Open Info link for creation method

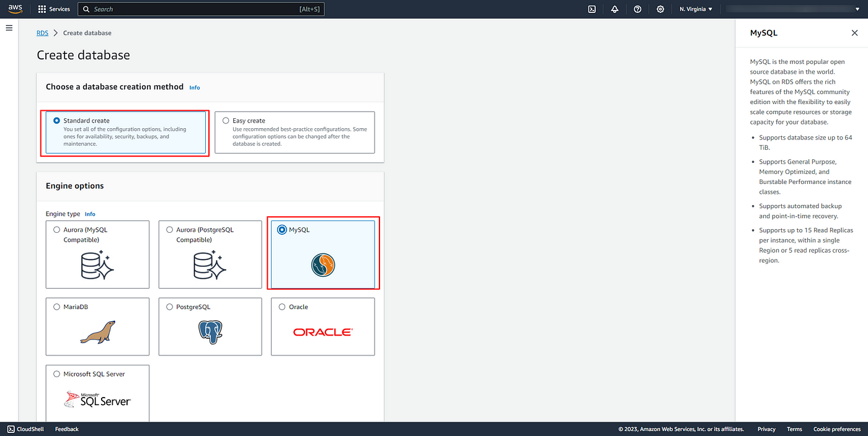[x=195, y=87]
